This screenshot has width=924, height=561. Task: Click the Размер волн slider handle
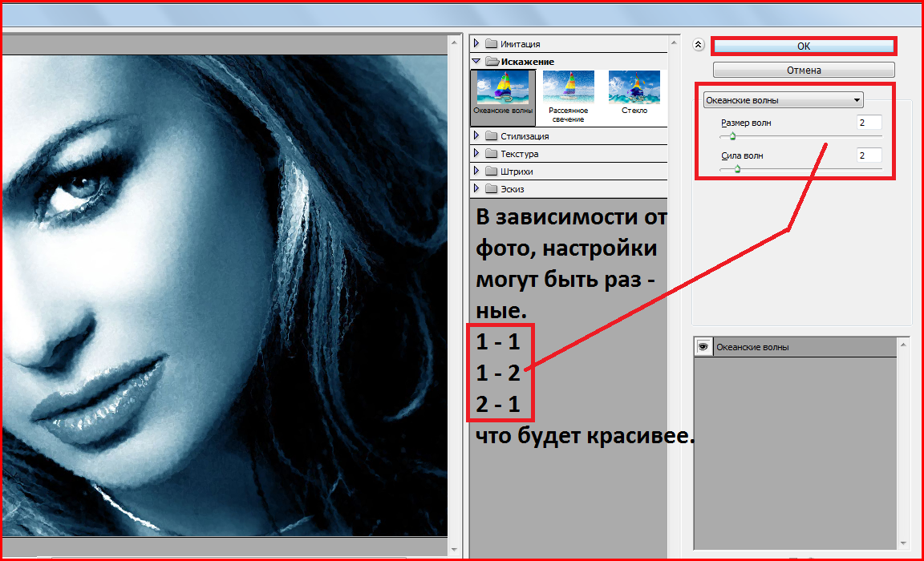(732, 136)
